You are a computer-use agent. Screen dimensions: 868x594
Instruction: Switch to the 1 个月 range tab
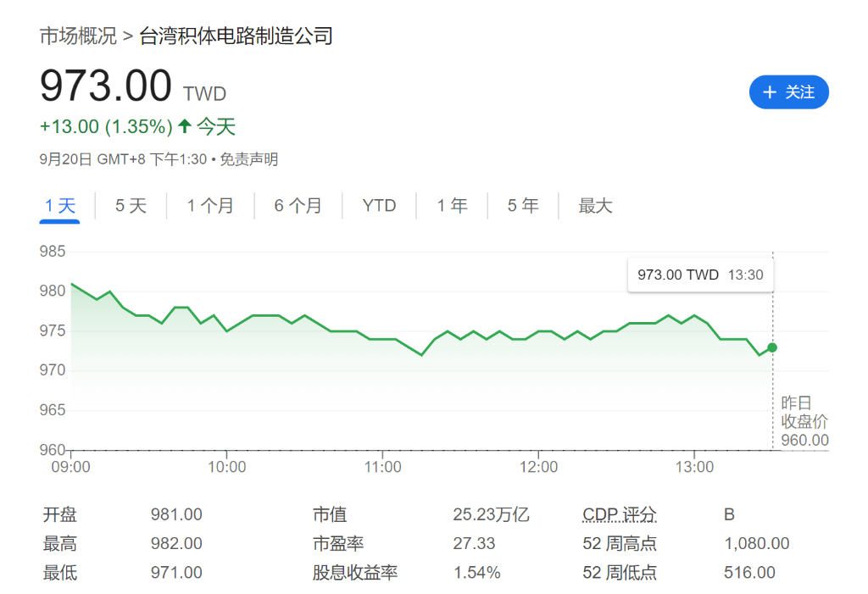point(210,206)
